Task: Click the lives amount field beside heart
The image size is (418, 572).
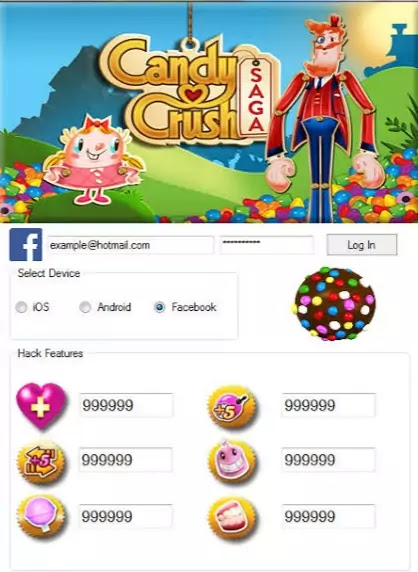Action: [126, 405]
